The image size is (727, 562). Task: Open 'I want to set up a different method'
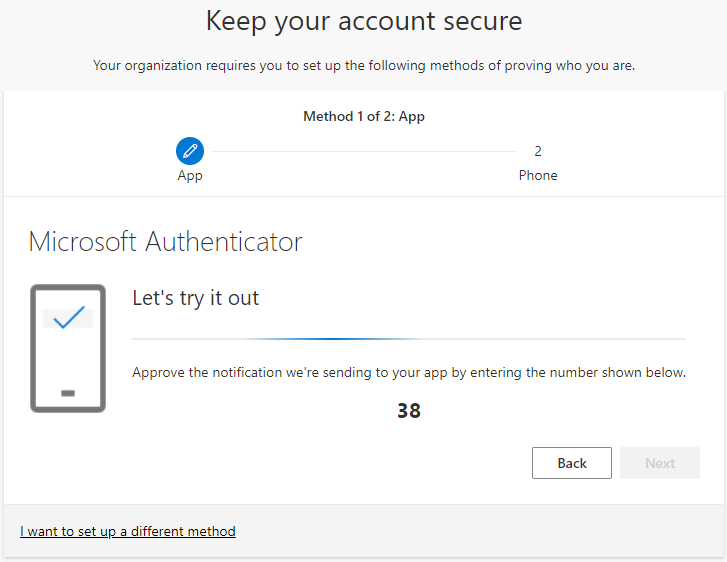click(128, 531)
